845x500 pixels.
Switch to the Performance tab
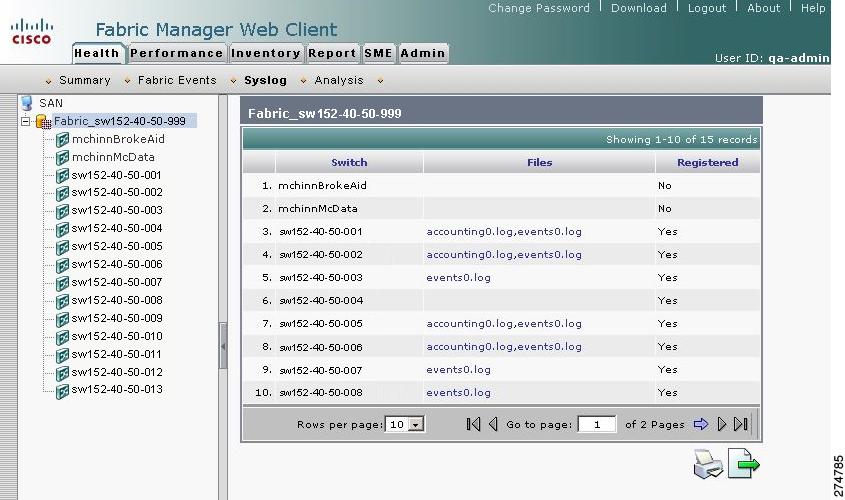click(x=177, y=53)
